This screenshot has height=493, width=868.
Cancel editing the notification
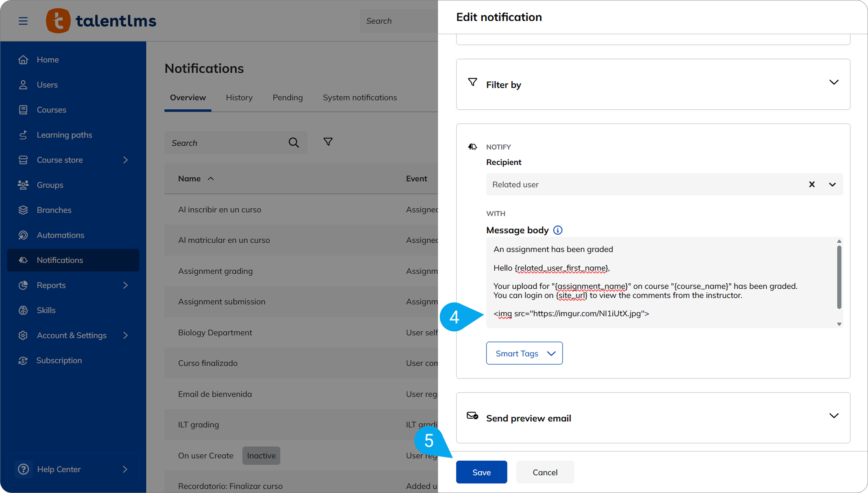pyautogui.click(x=545, y=472)
